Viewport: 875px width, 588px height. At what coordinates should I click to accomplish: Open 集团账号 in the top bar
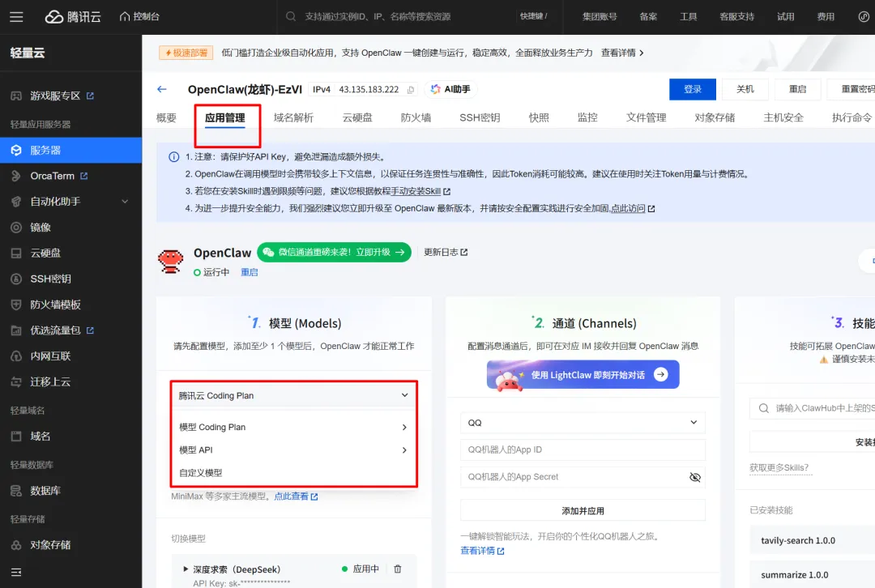point(600,17)
